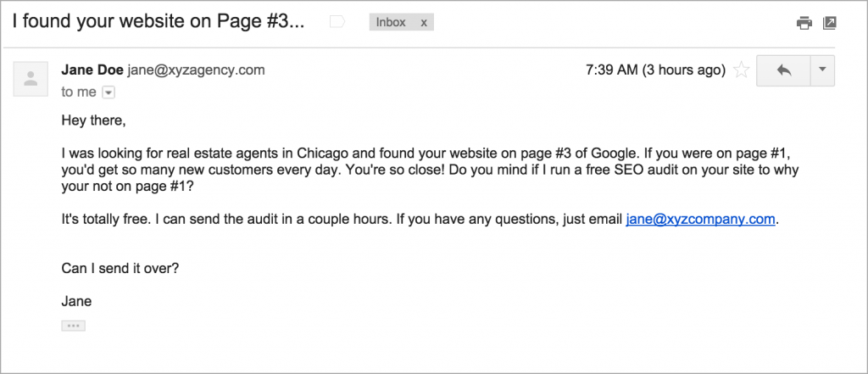Open the jane@xyzcompany.com email link
Image resolution: width=868 pixels, height=374 pixels.
(x=701, y=219)
